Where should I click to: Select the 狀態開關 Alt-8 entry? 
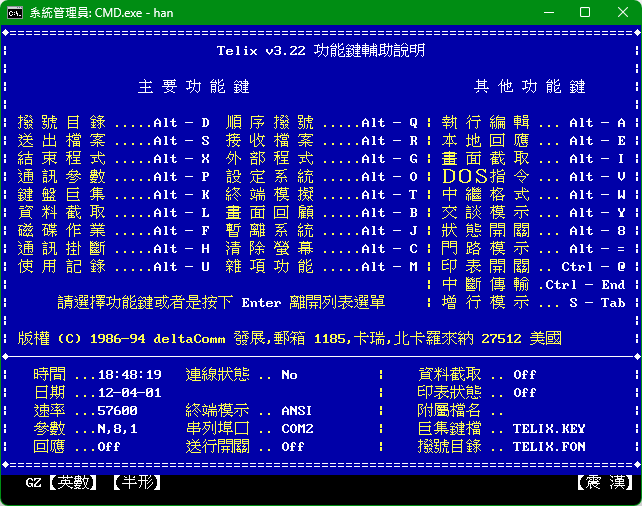(x=533, y=230)
